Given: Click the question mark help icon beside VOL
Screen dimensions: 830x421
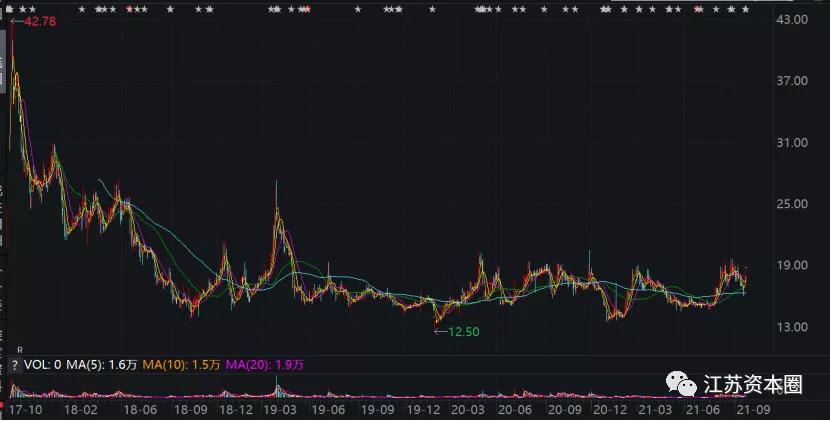Looking at the screenshot, I should click(15, 365).
